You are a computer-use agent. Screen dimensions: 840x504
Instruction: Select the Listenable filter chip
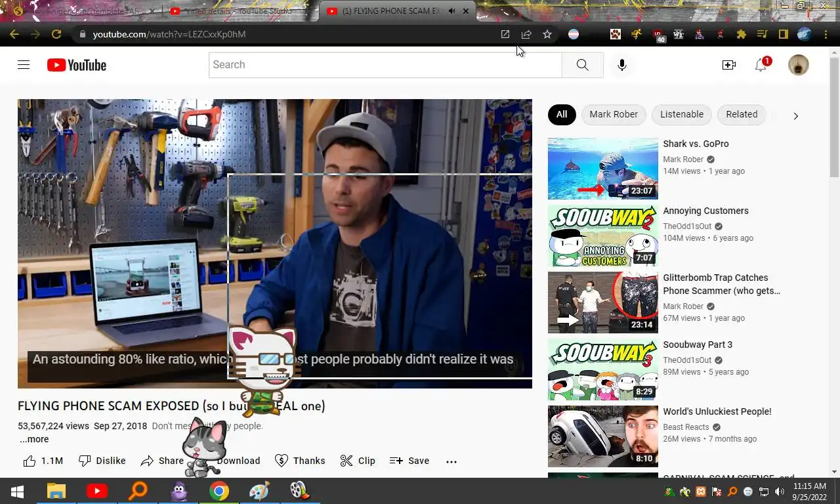[x=682, y=114]
